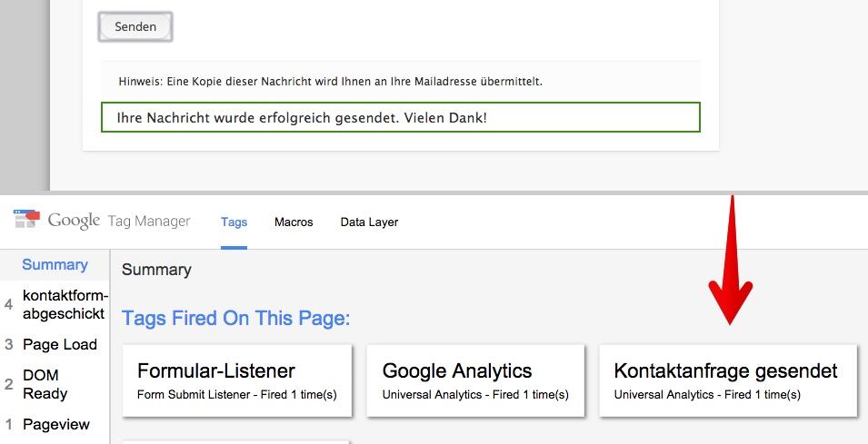This screenshot has width=868, height=444.
Task: Open the Data Layer tab
Action: [x=369, y=222]
